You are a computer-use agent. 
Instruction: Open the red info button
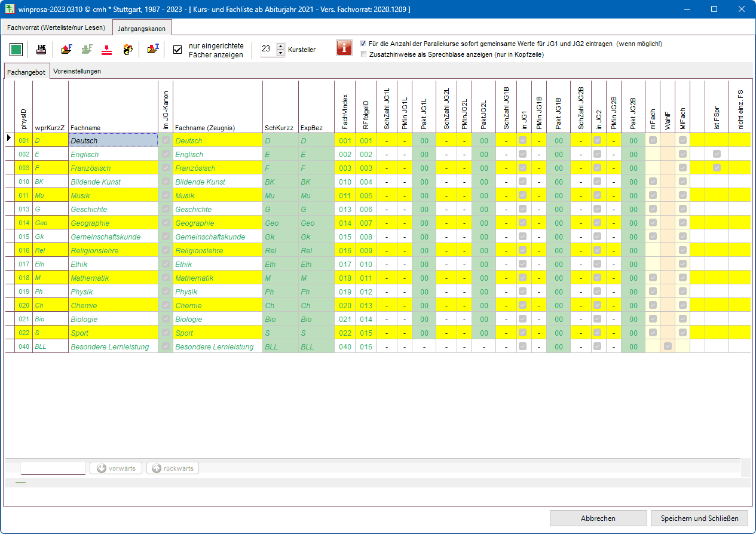pyautogui.click(x=344, y=48)
